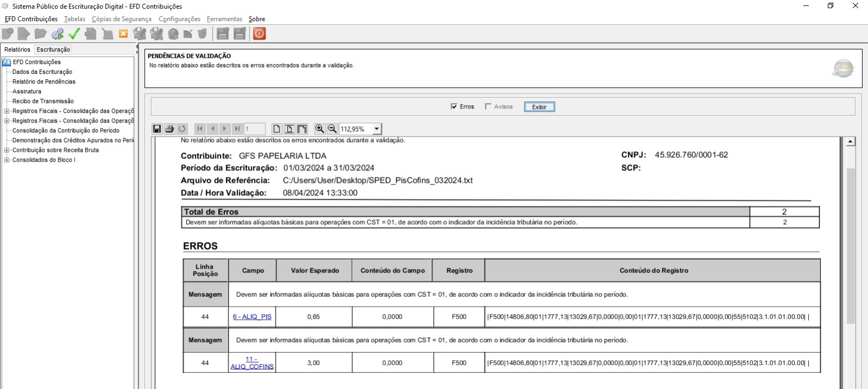The height and width of the screenshot is (389, 868).
Task: Open the zoom percentage dropdown
Action: coord(377,129)
